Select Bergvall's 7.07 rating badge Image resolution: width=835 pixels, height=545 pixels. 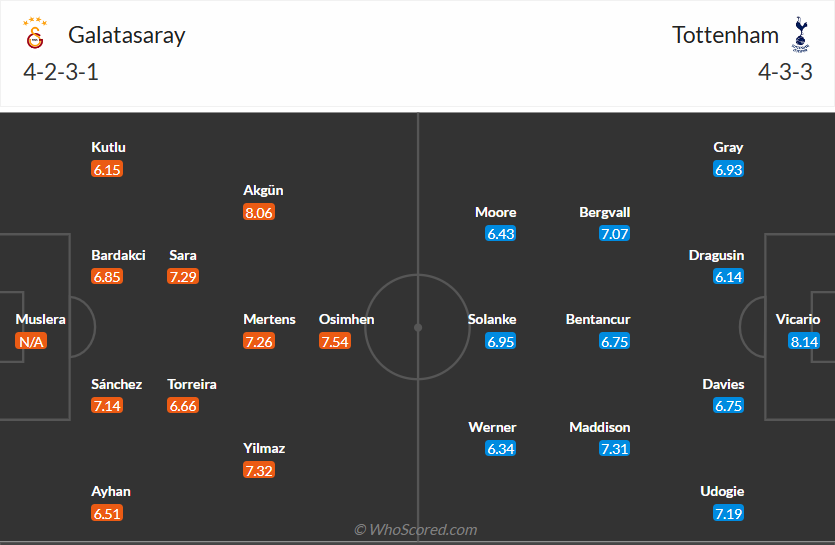click(614, 234)
